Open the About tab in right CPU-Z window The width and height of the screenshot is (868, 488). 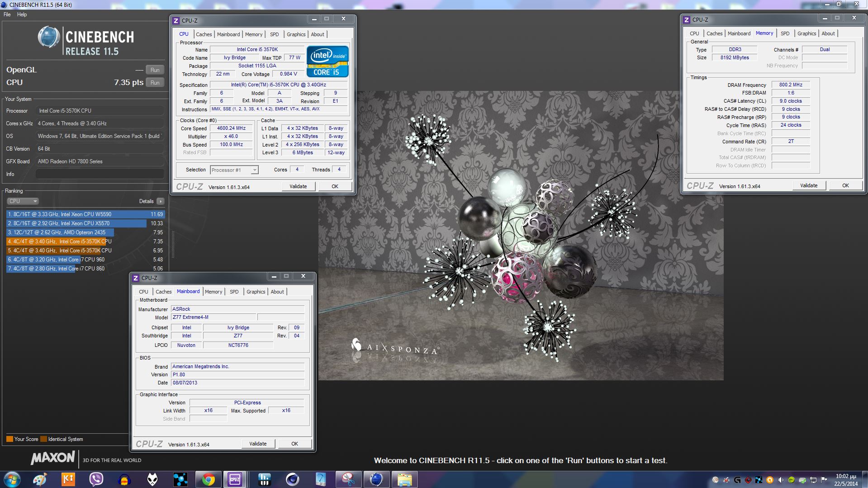coord(828,33)
